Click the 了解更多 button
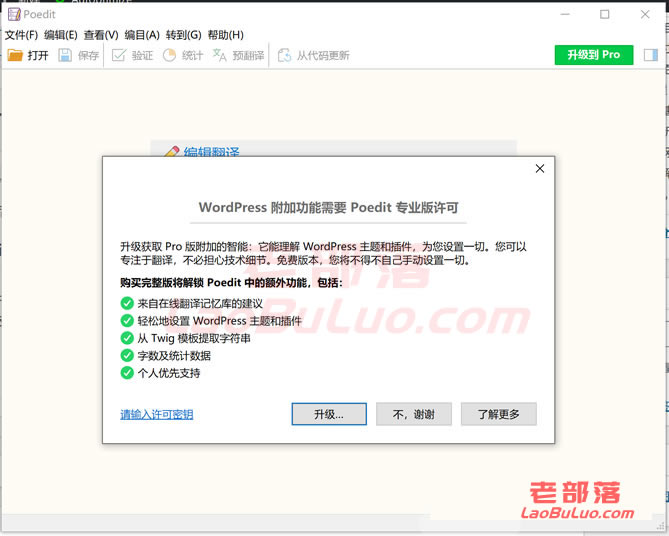This screenshot has width=669, height=536. (498, 414)
